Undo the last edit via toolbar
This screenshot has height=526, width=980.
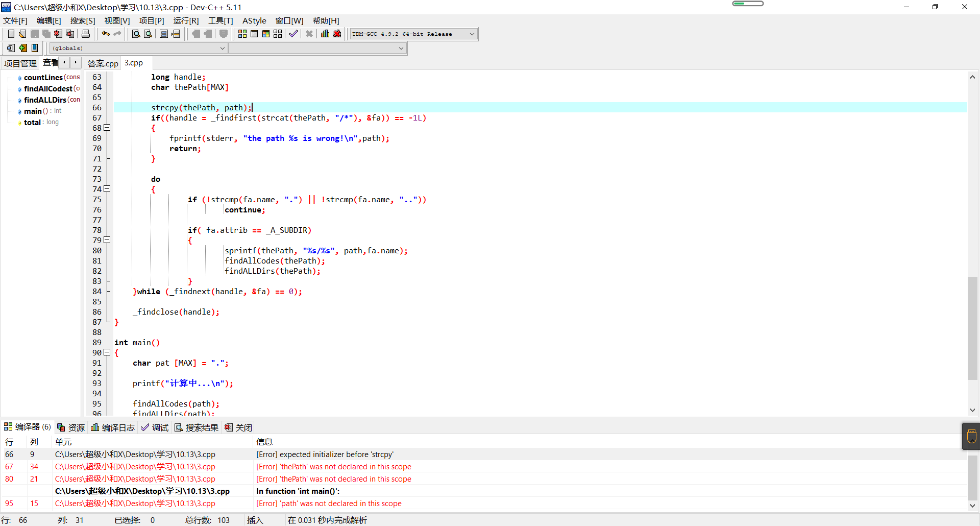106,34
